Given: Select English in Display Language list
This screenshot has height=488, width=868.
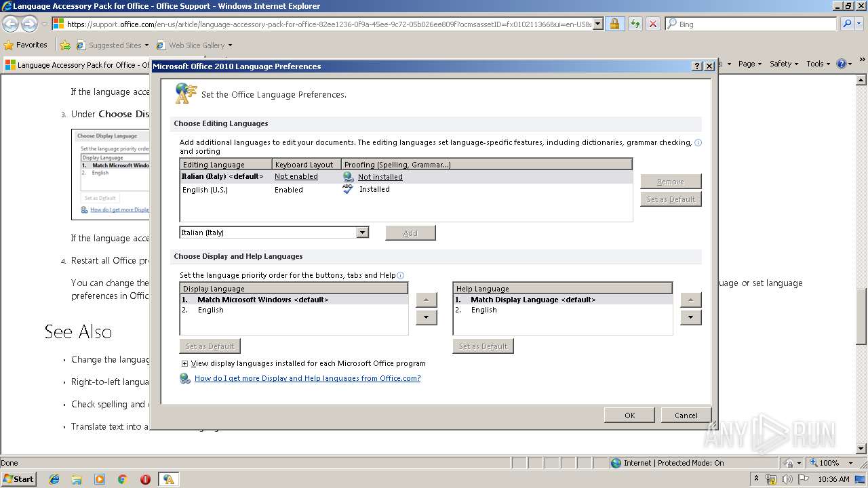Looking at the screenshot, I should [294, 310].
